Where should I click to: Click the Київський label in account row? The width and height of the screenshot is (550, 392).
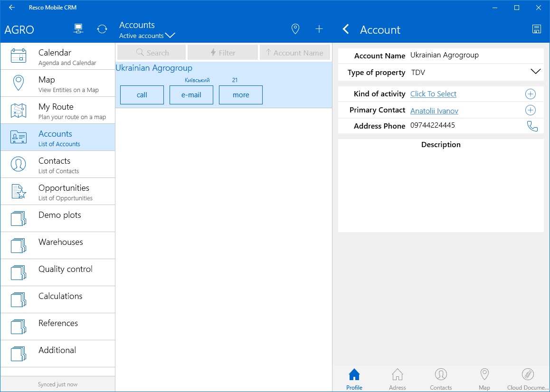pos(197,80)
